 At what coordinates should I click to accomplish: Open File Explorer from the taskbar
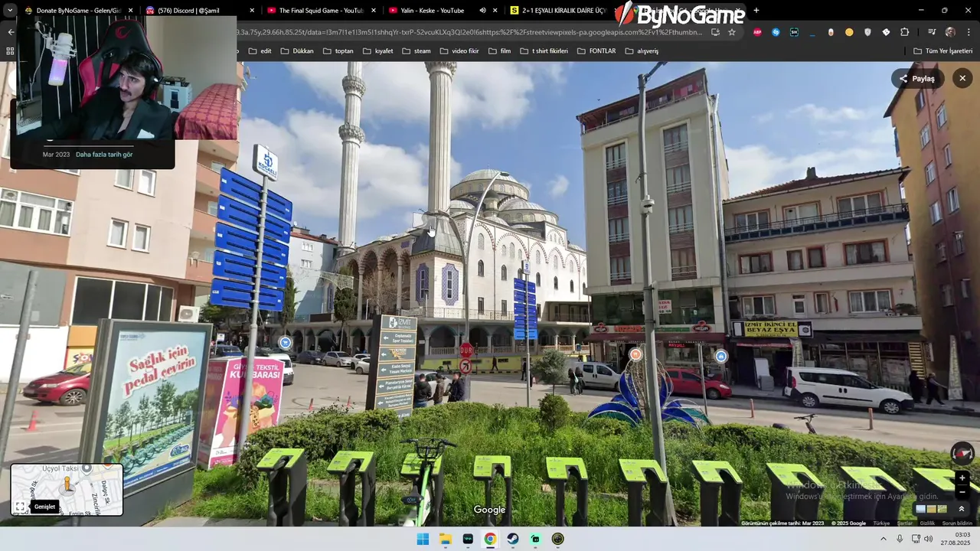coord(446,539)
